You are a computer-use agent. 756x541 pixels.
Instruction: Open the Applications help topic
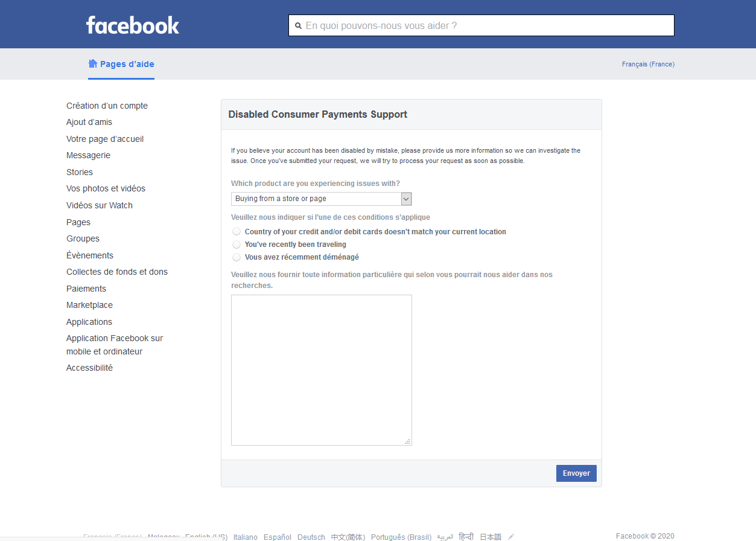point(89,322)
